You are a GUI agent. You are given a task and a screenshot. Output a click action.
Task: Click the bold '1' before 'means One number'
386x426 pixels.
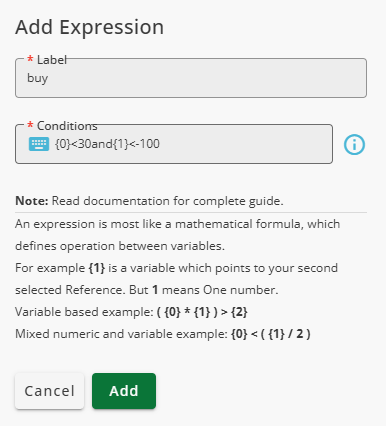155,290
